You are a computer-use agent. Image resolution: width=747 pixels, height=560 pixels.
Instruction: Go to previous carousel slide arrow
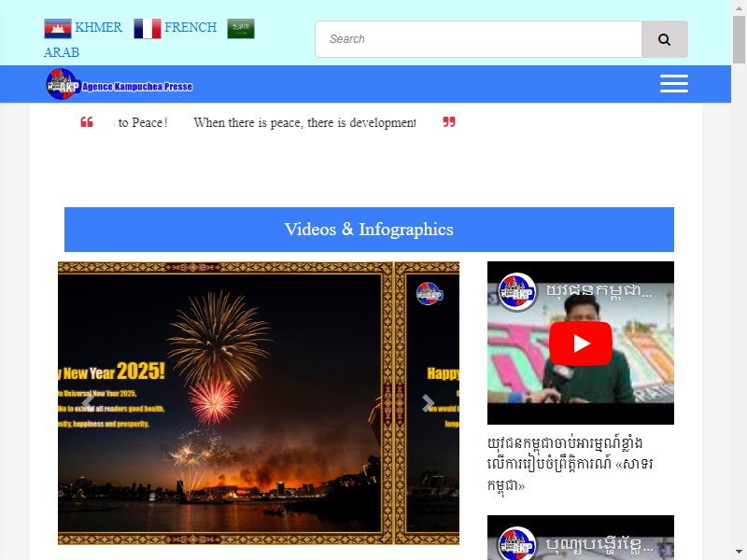tap(88, 403)
